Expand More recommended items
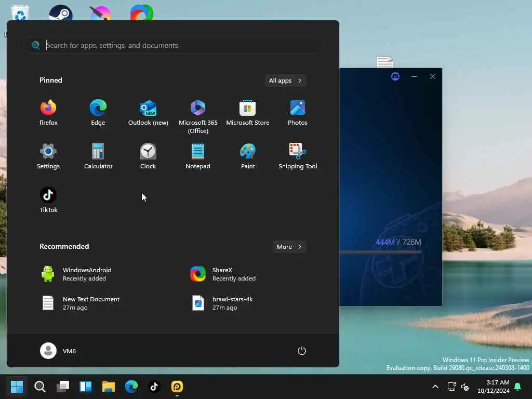This screenshot has width=532, height=399. coord(289,247)
